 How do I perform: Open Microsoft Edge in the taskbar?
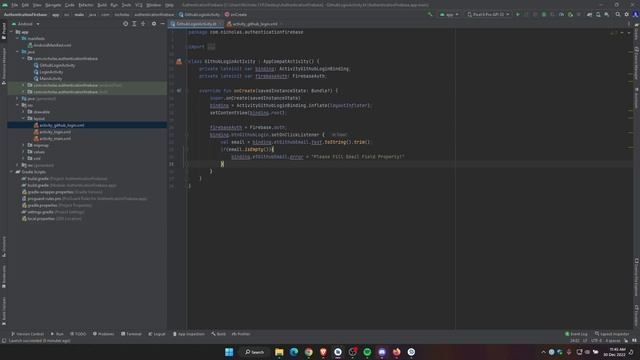pyautogui.click(x=294, y=352)
